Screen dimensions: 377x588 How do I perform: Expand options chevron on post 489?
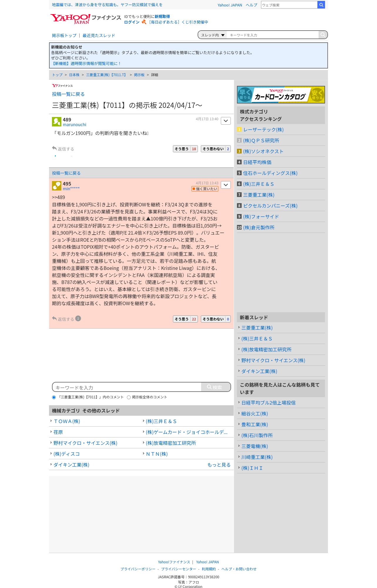[226, 121]
